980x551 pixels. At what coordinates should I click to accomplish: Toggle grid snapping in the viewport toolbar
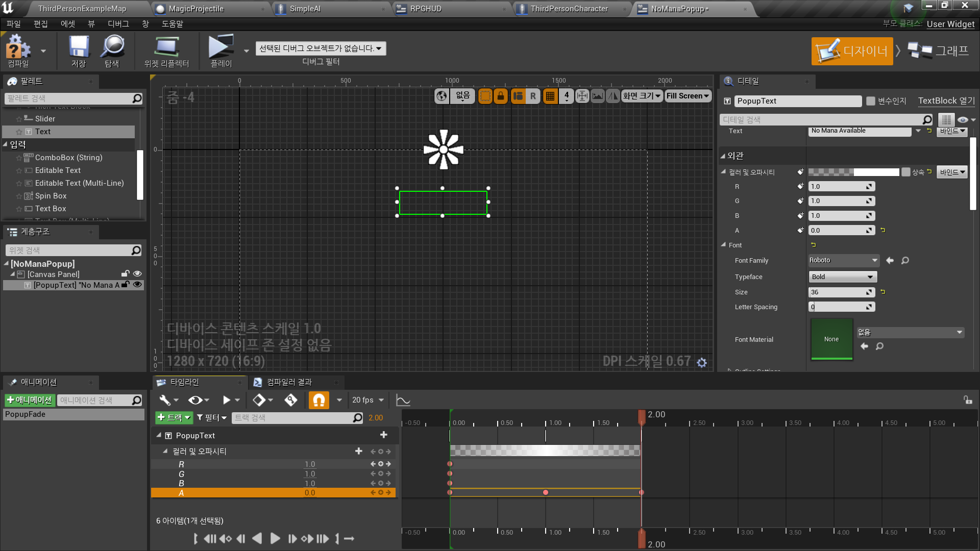(550, 96)
